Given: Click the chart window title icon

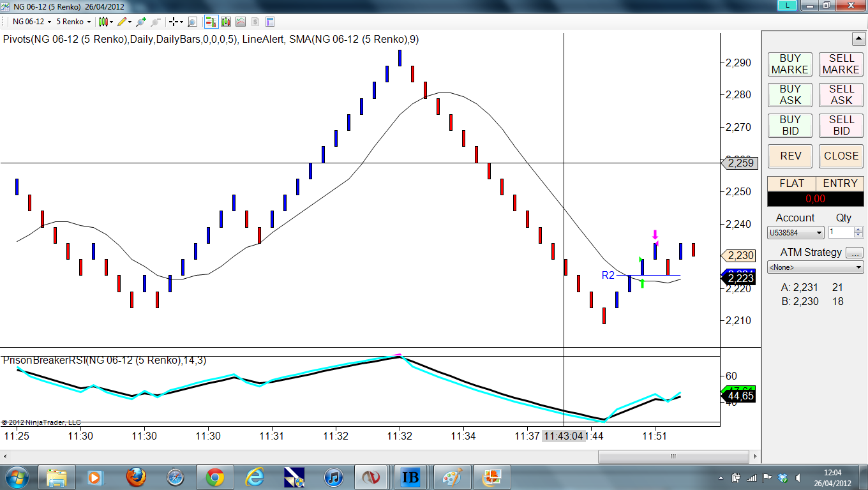Looking at the screenshot, I should pyautogui.click(x=6, y=6).
